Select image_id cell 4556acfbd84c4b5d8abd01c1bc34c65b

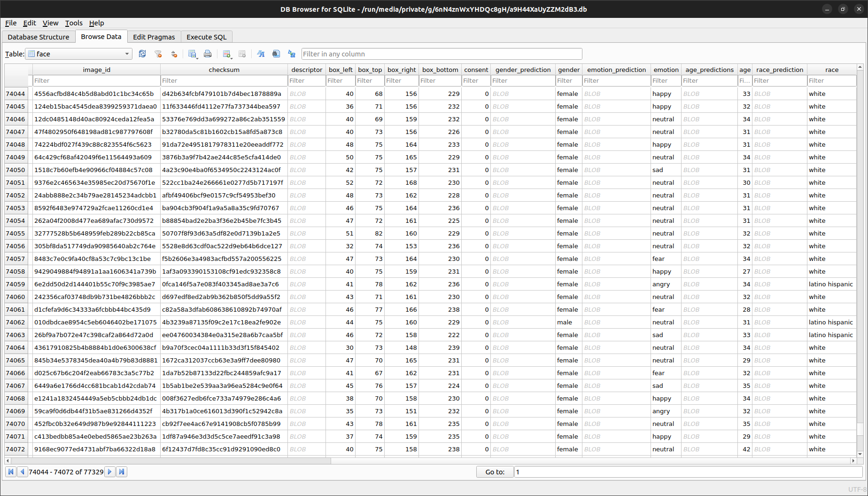pyautogui.click(x=97, y=94)
